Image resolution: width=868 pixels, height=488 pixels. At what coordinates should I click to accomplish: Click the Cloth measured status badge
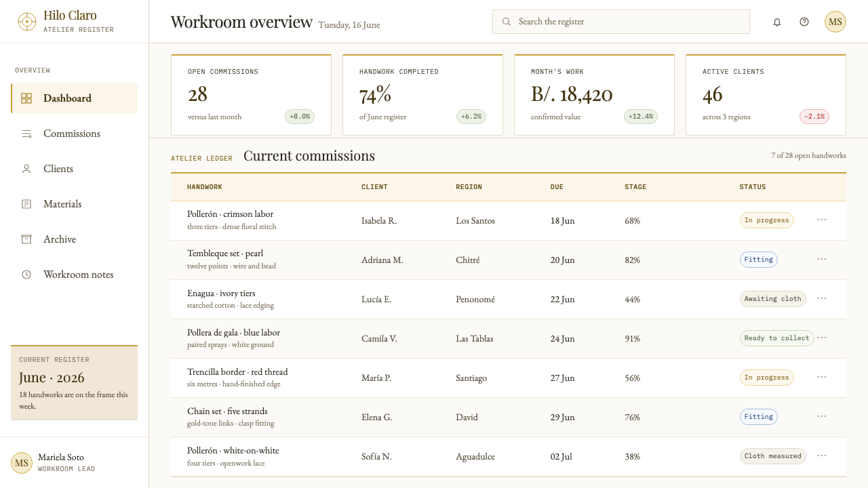772,456
